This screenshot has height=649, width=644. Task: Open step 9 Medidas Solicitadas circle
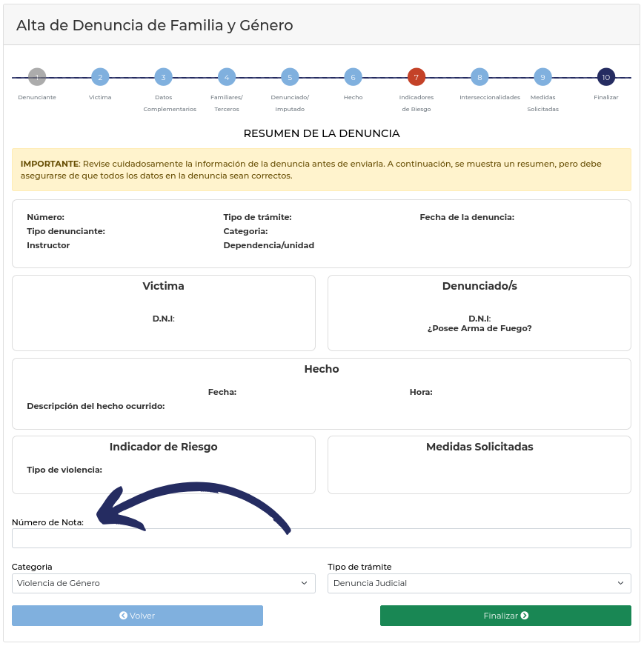[x=542, y=77]
